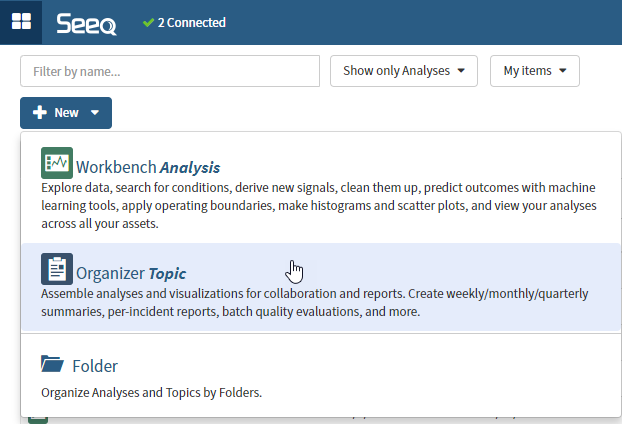Click the Organizer Topic clipboard icon
Viewport: 622px width, 424px height.
56,269
